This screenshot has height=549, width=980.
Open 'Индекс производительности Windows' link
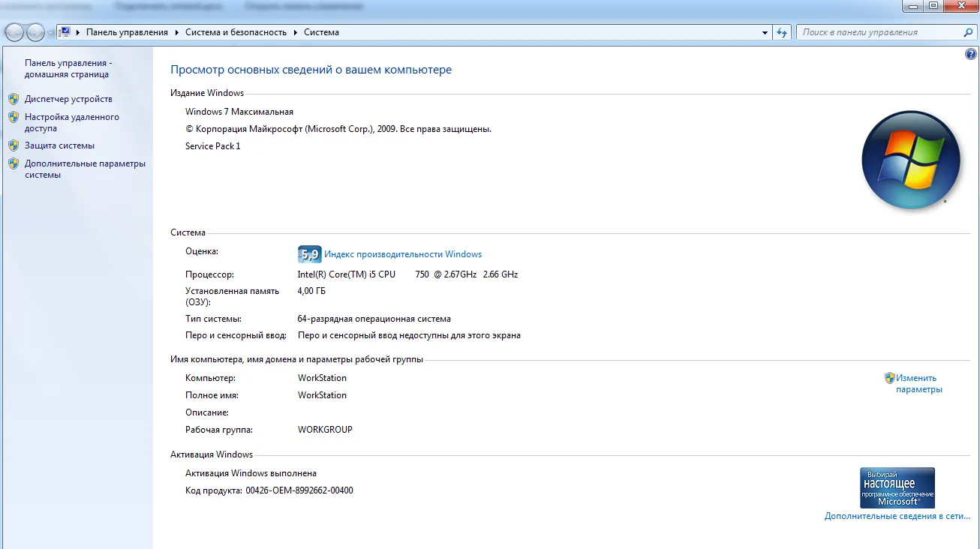[403, 254]
